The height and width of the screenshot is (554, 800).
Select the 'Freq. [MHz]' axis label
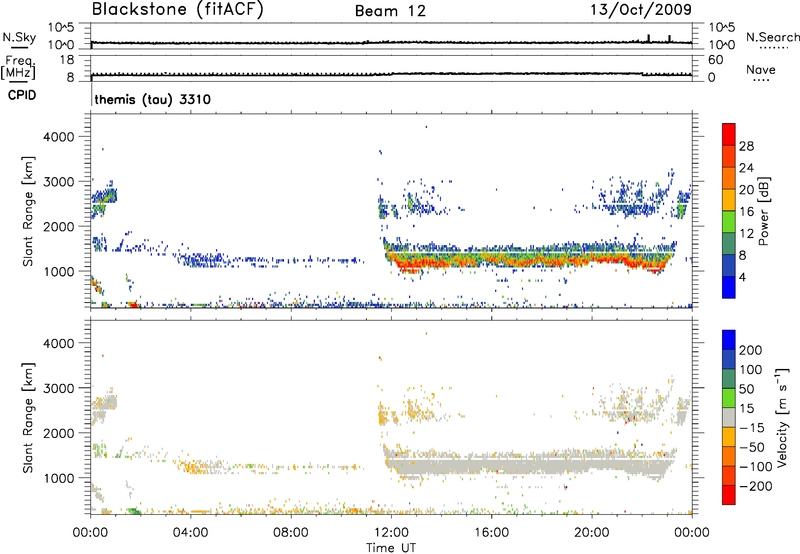18,67
